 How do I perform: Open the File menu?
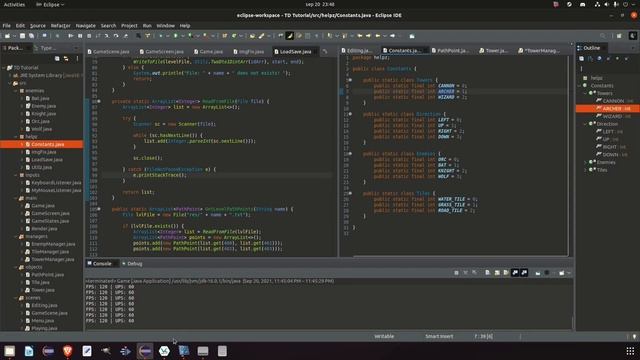(7, 25)
